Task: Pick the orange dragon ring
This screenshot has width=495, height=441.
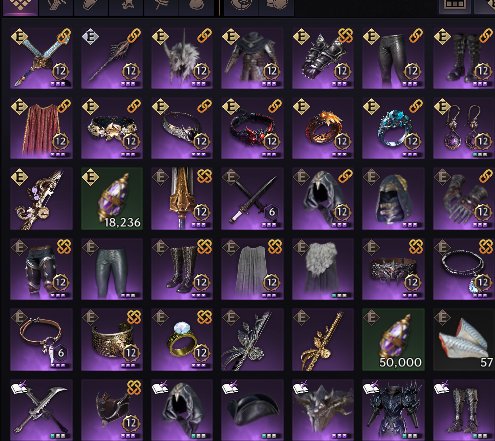Action: pos(323,128)
